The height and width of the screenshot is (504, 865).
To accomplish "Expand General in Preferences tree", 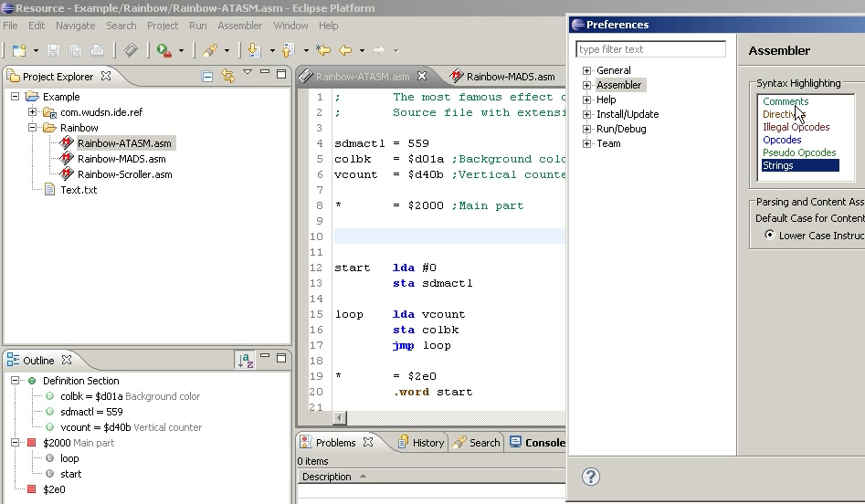I will click(587, 70).
